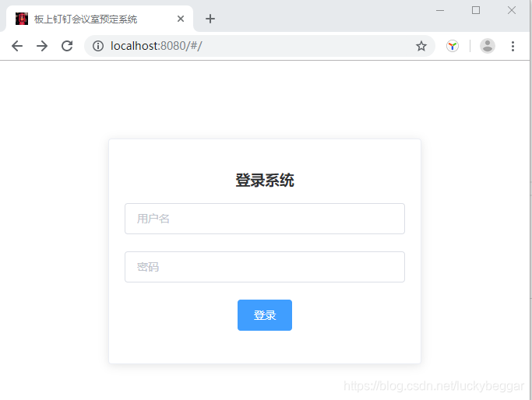
Task: Go back to the previous page
Action: 17,46
